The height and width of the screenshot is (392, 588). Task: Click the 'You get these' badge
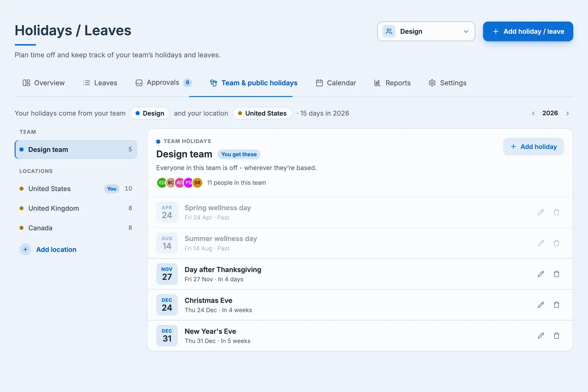coord(239,154)
